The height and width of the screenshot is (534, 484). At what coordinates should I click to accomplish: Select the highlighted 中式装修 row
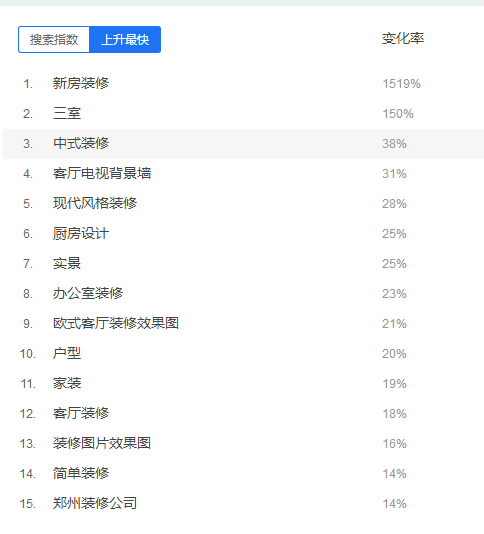point(243,144)
